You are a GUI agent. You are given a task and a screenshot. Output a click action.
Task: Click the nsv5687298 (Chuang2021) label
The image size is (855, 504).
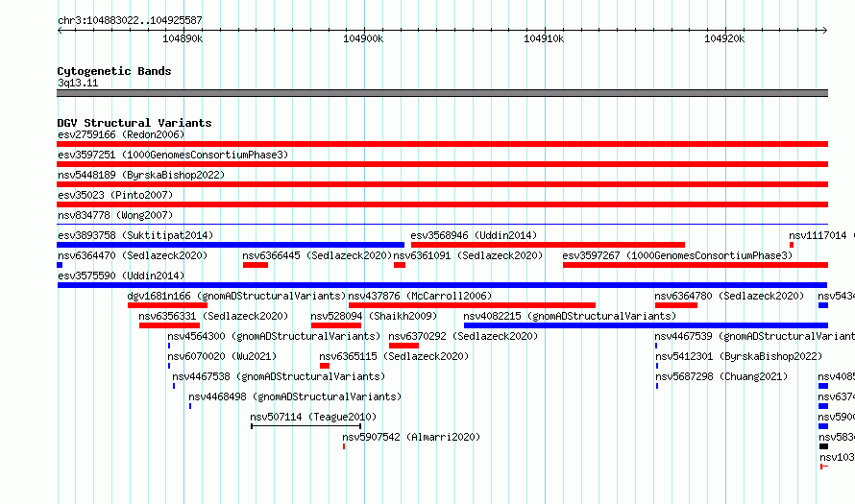[721, 376]
